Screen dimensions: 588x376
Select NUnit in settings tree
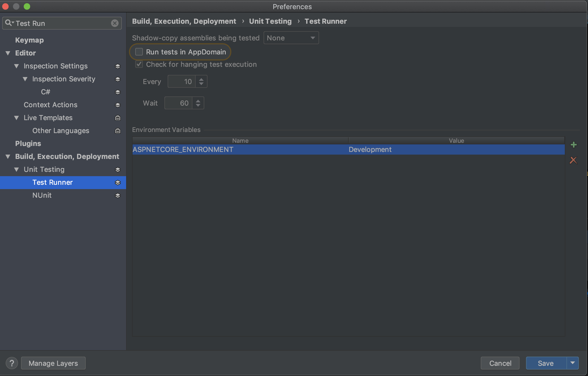(x=42, y=195)
